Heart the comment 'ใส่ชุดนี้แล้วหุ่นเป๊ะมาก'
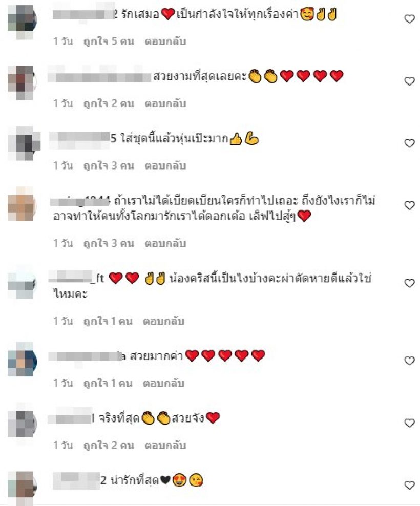The width and height of the screenshot is (420, 506). [x=409, y=143]
